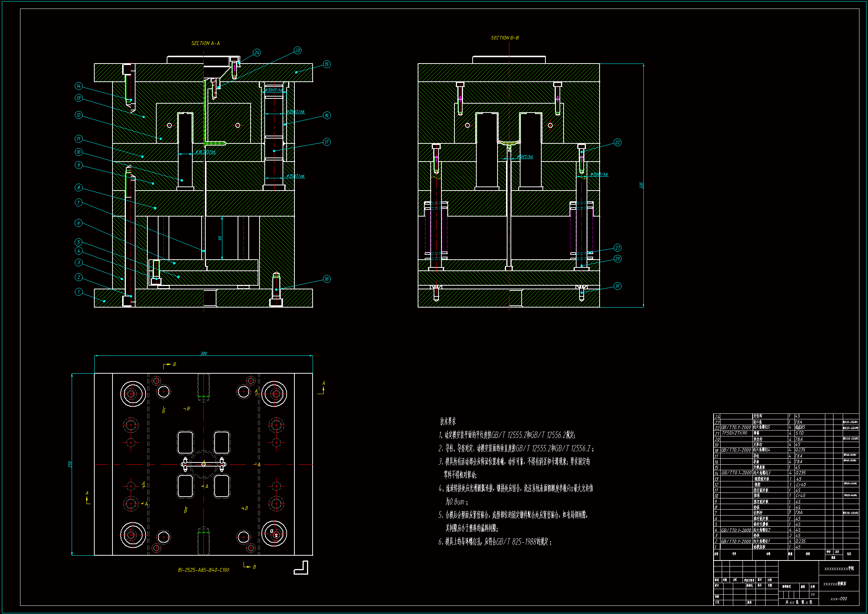Click the SECTION A-A title label
868x614 pixels.
[205, 43]
